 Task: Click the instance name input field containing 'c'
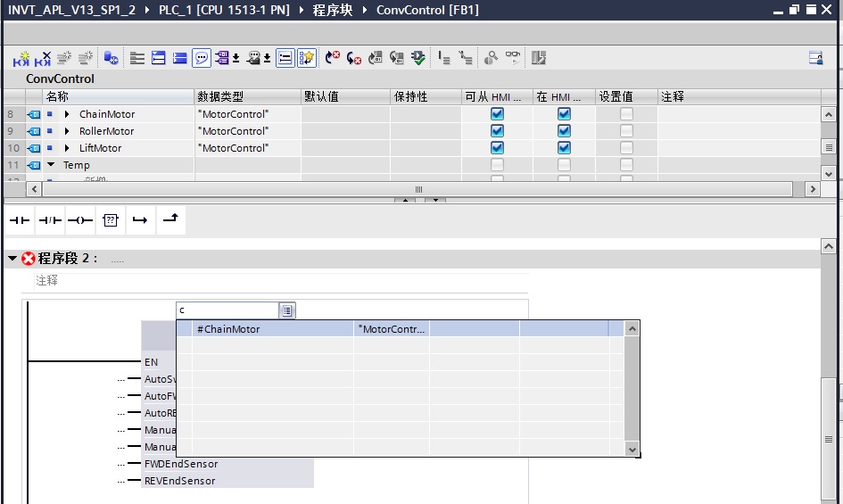(x=227, y=310)
